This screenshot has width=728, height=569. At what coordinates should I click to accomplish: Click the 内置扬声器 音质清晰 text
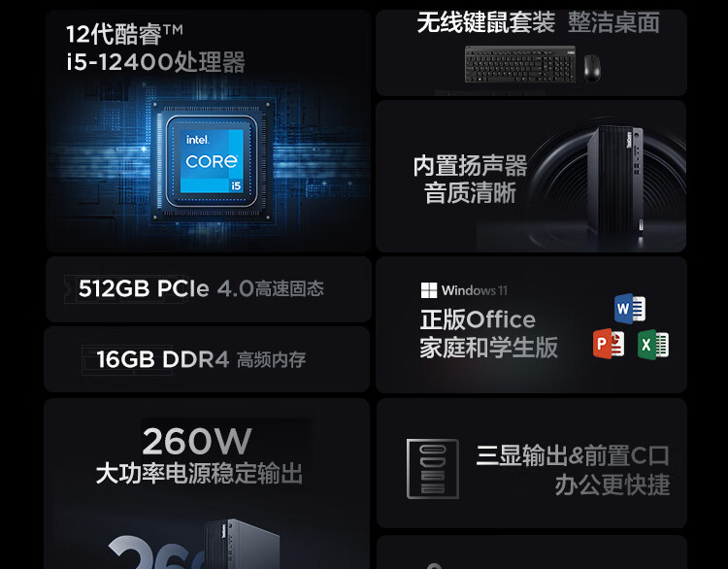(470, 180)
